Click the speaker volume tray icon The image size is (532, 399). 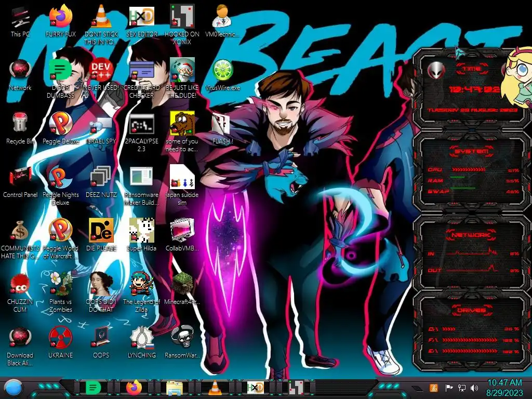point(474,388)
